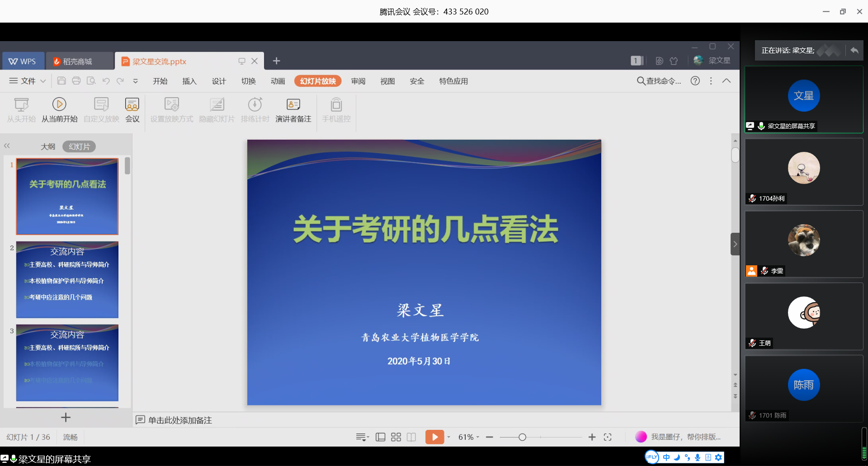Click the fit-to-window icon beside zoom
The width and height of the screenshot is (868, 466).
coord(608,437)
